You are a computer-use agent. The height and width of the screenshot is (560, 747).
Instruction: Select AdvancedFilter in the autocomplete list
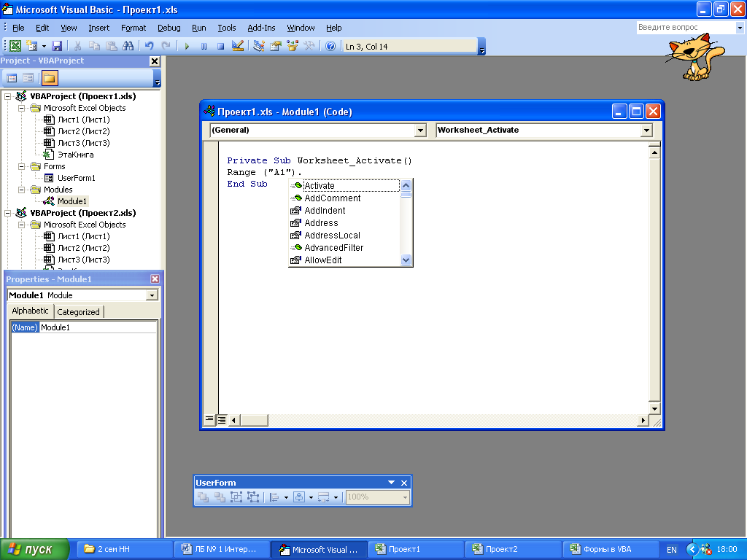[345, 248]
